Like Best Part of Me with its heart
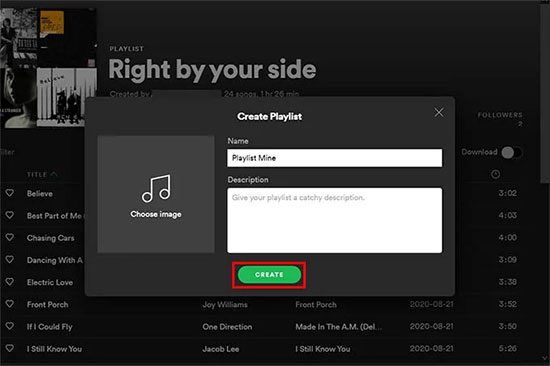The height and width of the screenshot is (366, 550). 10,215
